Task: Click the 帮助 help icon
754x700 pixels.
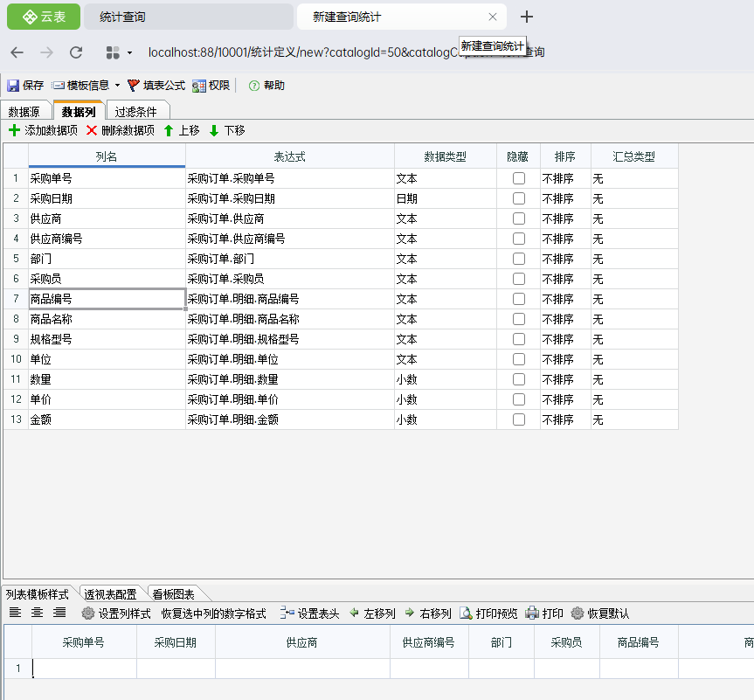Action: [x=254, y=86]
